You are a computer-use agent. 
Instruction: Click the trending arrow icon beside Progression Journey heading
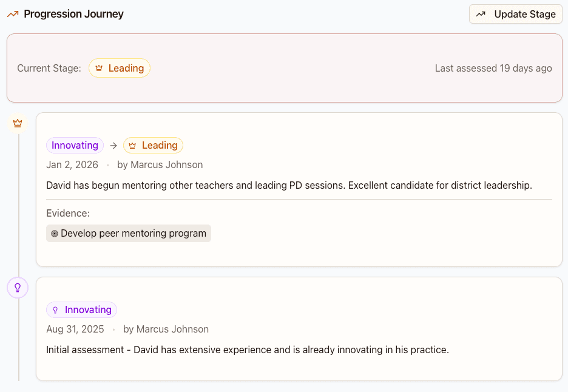click(12, 13)
